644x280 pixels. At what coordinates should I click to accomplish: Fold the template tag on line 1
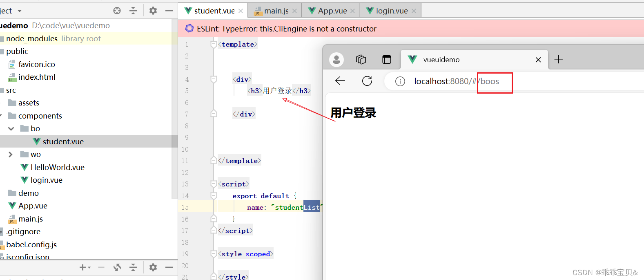[x=214, y=44]
